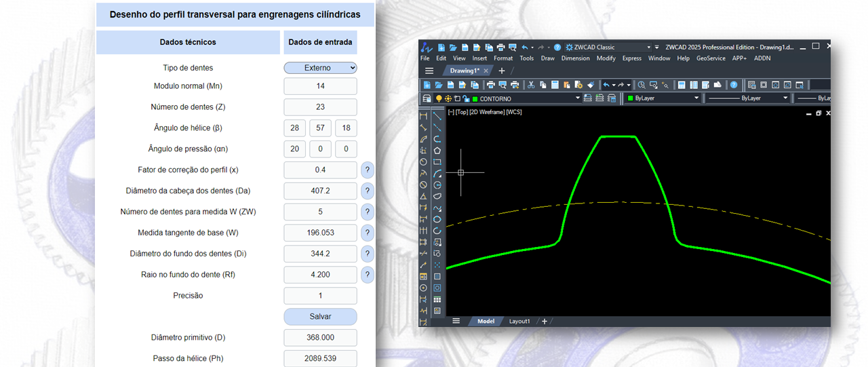The image size is (868, 367).
Task: Click the Print Preview icon in standard toolbar
Action: tap(502, 85)
